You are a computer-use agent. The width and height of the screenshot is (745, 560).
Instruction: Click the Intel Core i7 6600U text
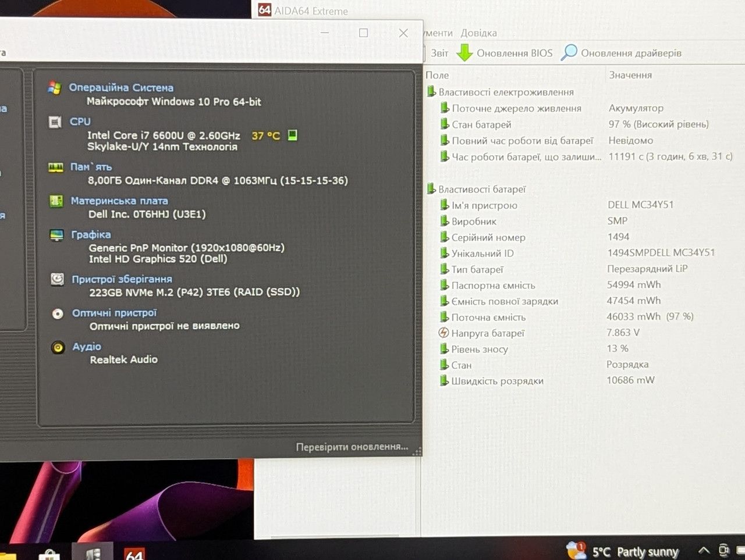point(164,135)
